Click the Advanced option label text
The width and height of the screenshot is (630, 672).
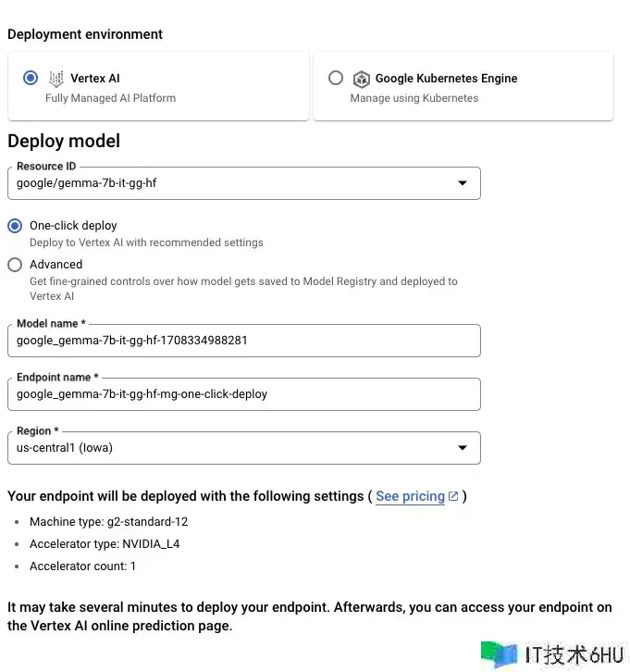pos(56,265)
